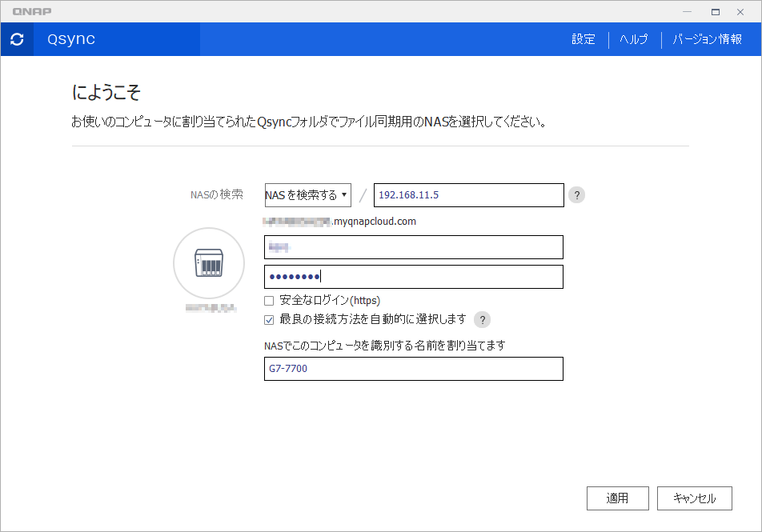Image resolution: width=762 pixels, height=532 pixels.
Task: Click the キャンセル button
Action: (x=695, y=498)
